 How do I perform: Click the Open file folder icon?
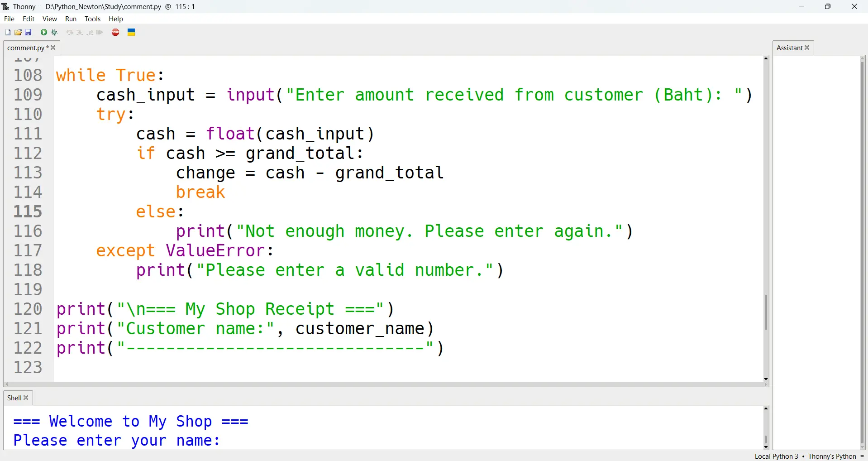click(x=18, y=32)
